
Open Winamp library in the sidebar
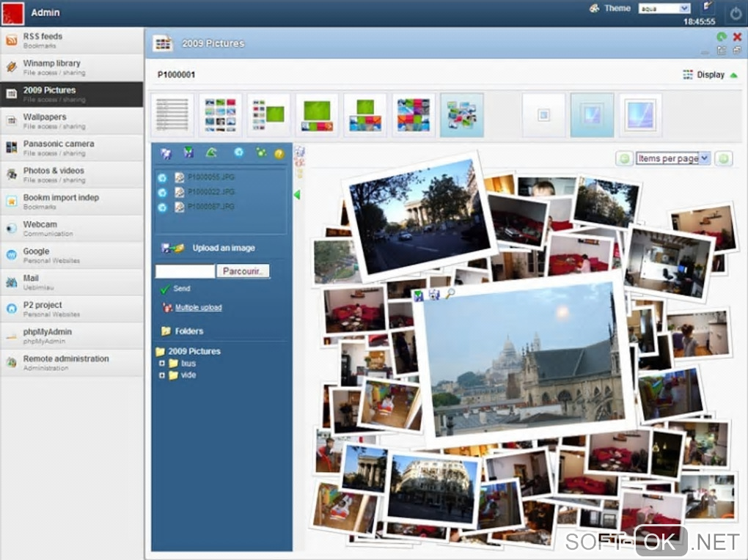pos(72,67)
